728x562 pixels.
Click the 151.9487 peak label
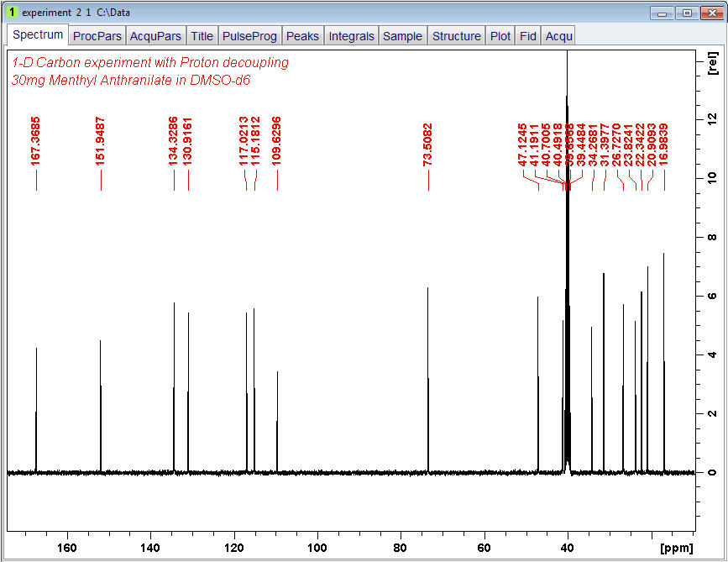[100, 141]
